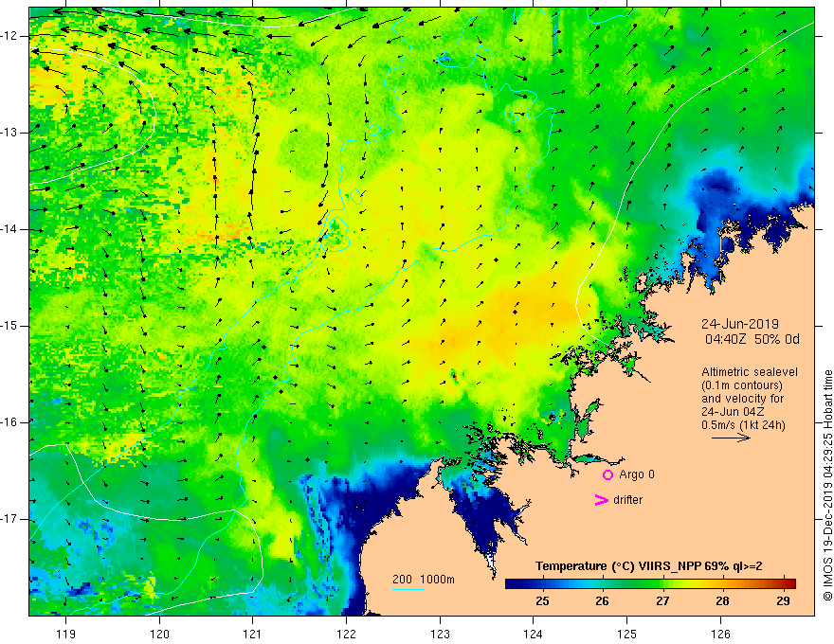Click the 125 longitude axis label
This screenshot has width=834, height=644.
coord(627,634)
